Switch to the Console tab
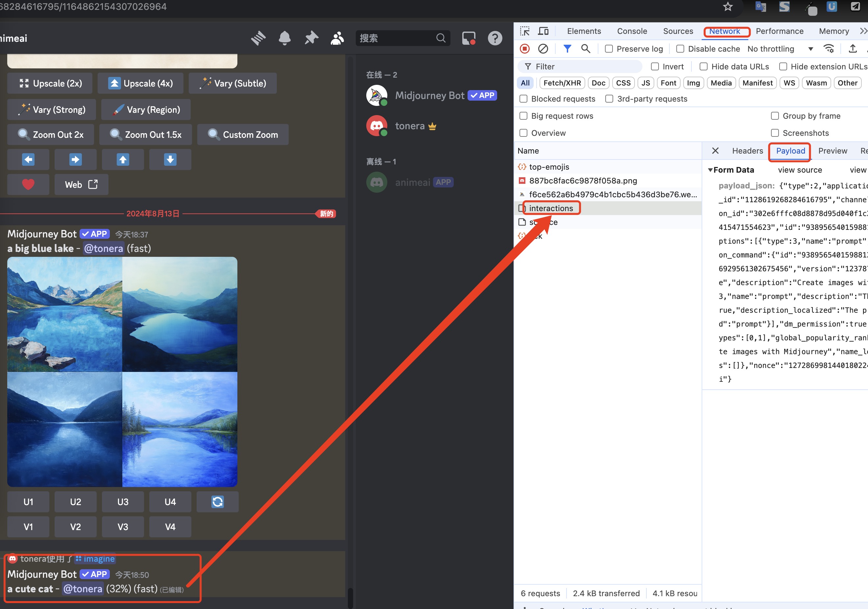This screenshot has height=609, width=868. tap(632, 31)
